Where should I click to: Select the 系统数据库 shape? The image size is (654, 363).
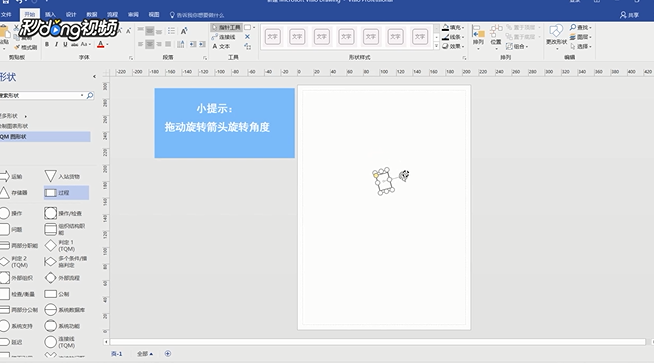click(x=65, y=310)
